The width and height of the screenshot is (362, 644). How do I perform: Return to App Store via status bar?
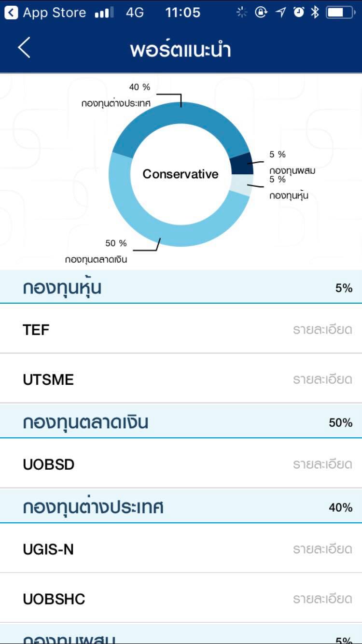[46, 13]
